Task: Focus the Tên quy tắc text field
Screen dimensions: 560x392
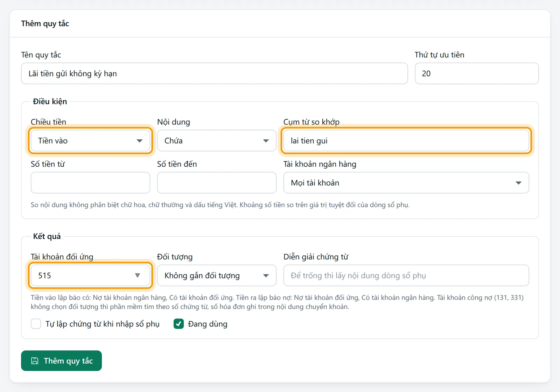Action: (x=215, y=73)
